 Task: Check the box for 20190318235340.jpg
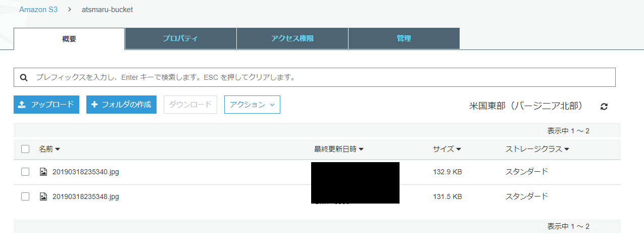pos(25,172)
